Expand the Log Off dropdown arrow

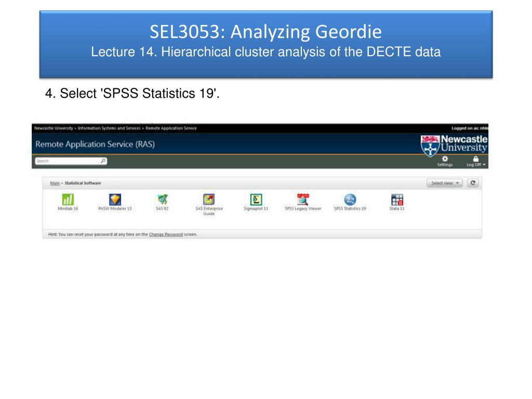[x=484, y=165]
